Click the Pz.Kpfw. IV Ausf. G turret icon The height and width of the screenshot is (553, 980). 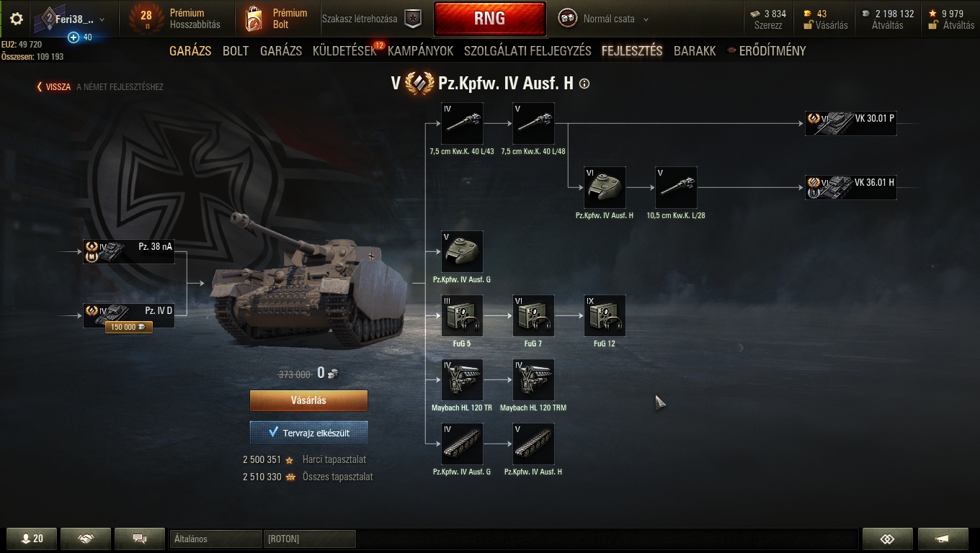pos(462,252)
